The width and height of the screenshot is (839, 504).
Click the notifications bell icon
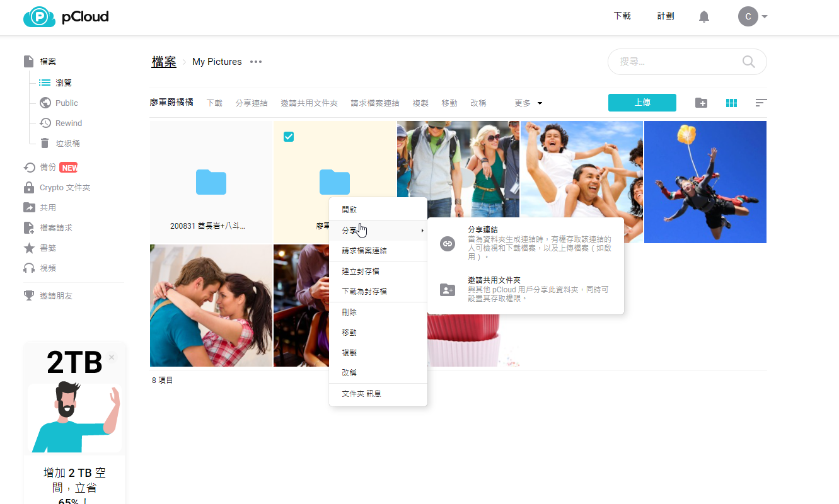(x=704, y=17)
